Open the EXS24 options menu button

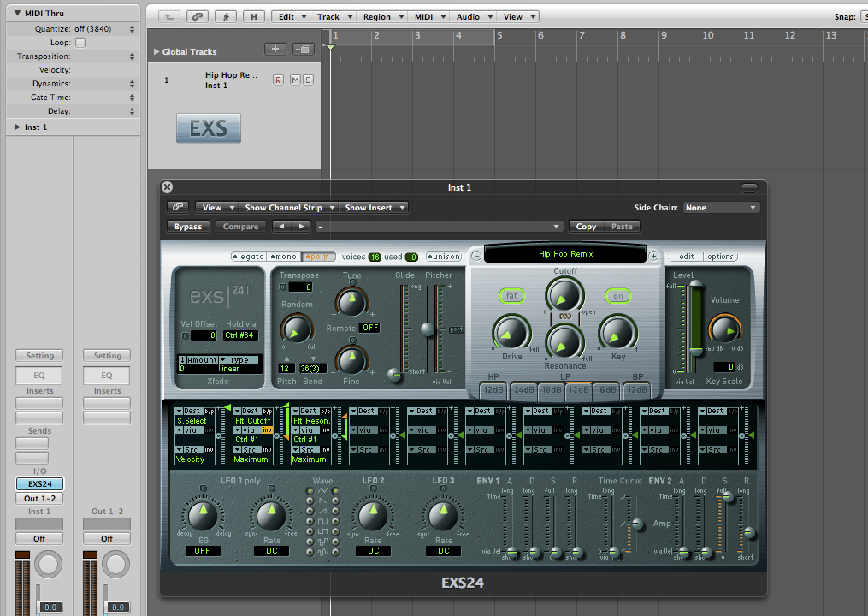point(720,257)
